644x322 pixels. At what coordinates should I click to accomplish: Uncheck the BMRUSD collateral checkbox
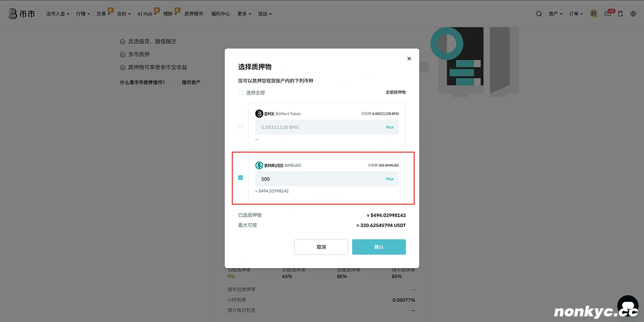[240, 178]
